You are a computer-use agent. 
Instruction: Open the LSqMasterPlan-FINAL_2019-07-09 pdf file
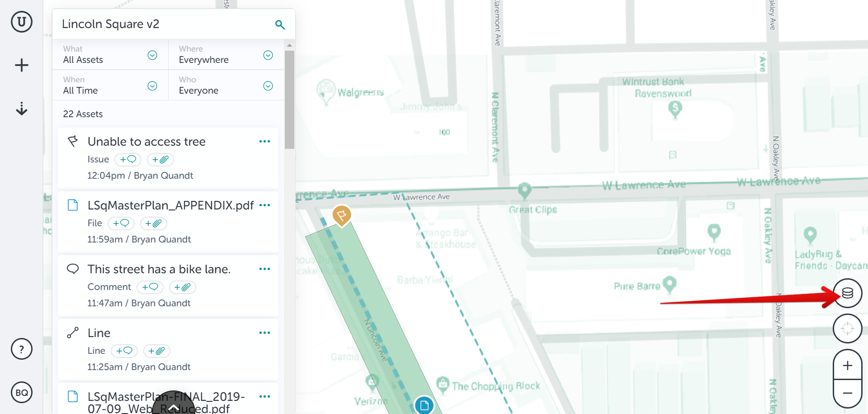point(166,403)
